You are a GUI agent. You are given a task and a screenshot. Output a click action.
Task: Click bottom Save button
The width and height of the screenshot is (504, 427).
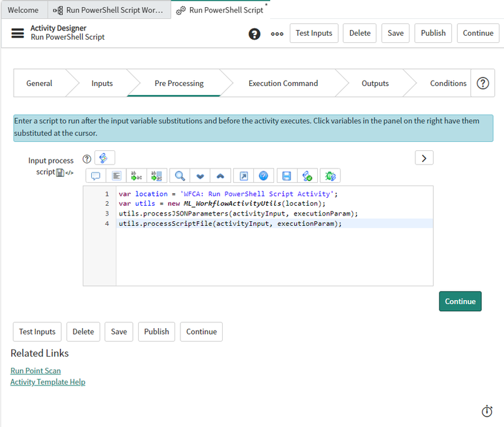pyautogui.click(x=119, y=331)
